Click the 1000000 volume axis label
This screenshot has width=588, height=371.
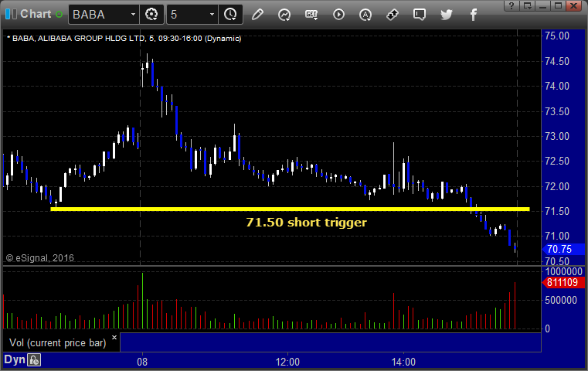(x=563, y=271)
